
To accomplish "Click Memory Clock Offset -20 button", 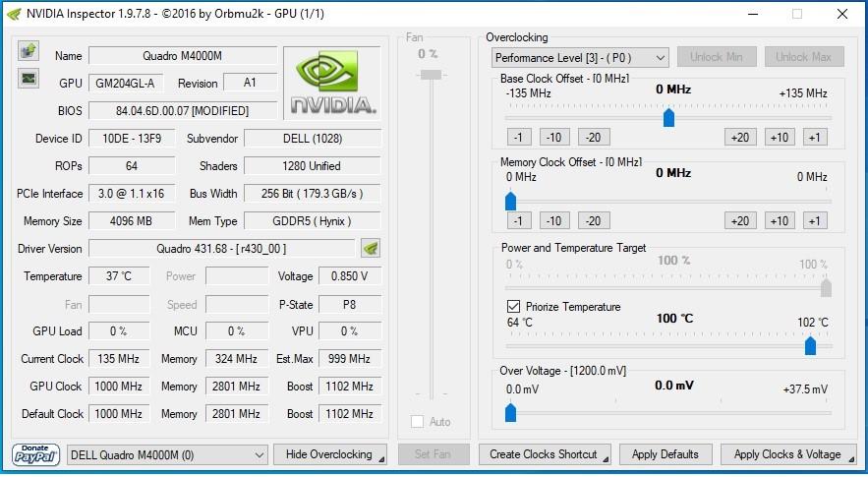I will coord(594,221).
